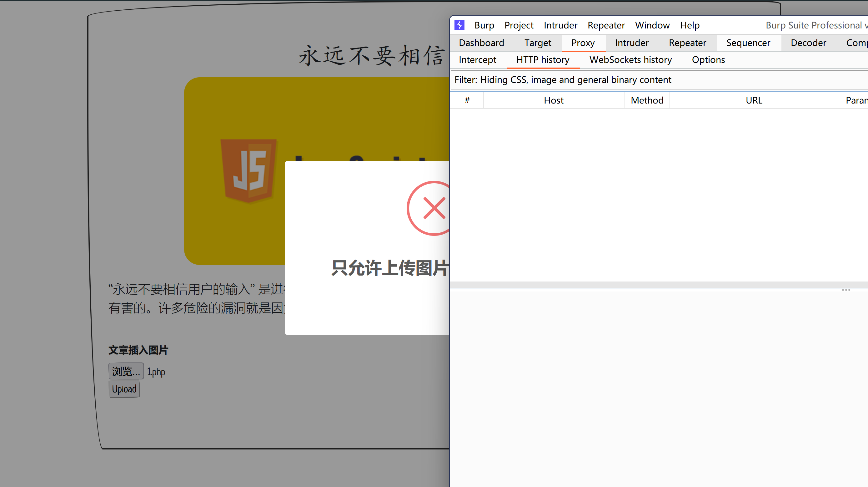
Task: Switch to the Sequencer tab
Action: [x=748, y=43]
